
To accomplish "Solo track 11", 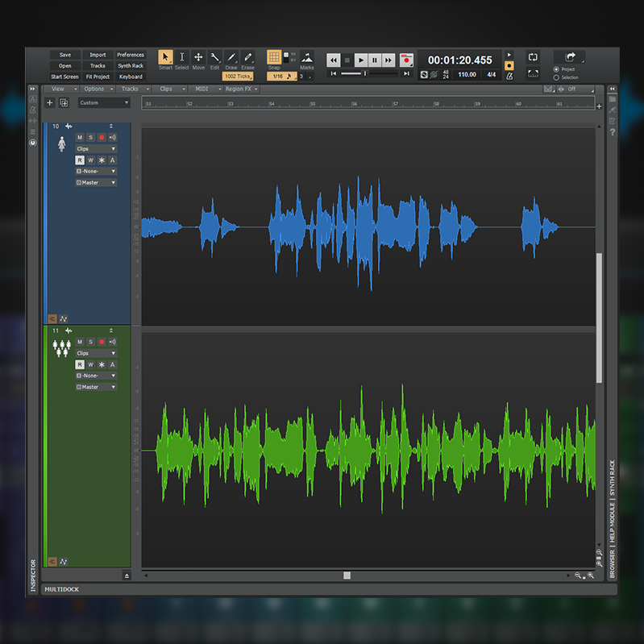I will pos(90,342).
